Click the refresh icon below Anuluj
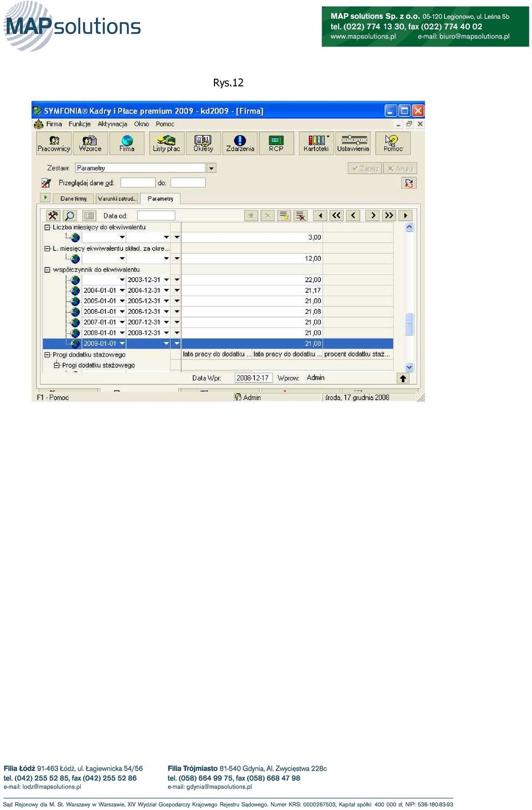 pos(409,183)
